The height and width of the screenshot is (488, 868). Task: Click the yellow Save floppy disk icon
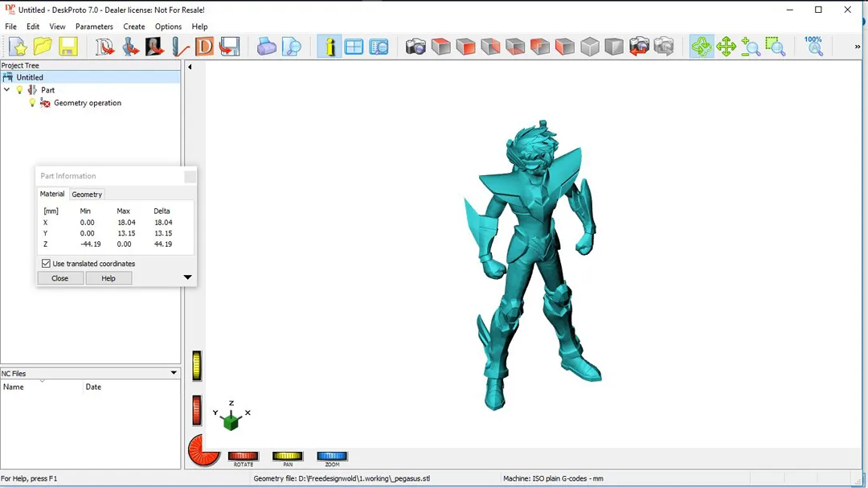click(68, 47)
